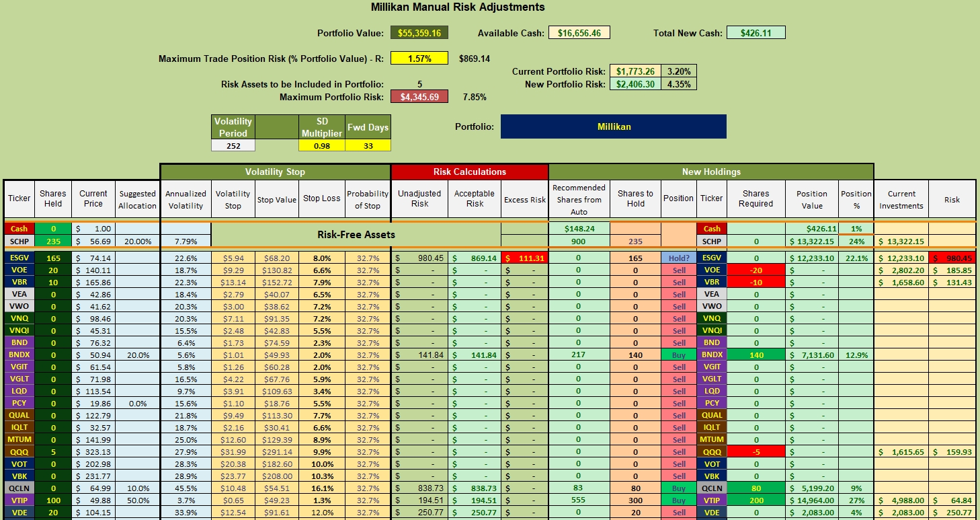Viewport: 980px width, 520px height.
Task: Select the New Holdings section header
Action: (711, 172)
